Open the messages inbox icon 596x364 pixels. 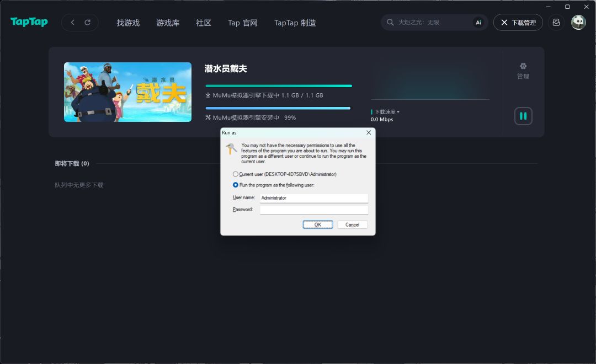point(556,23)
